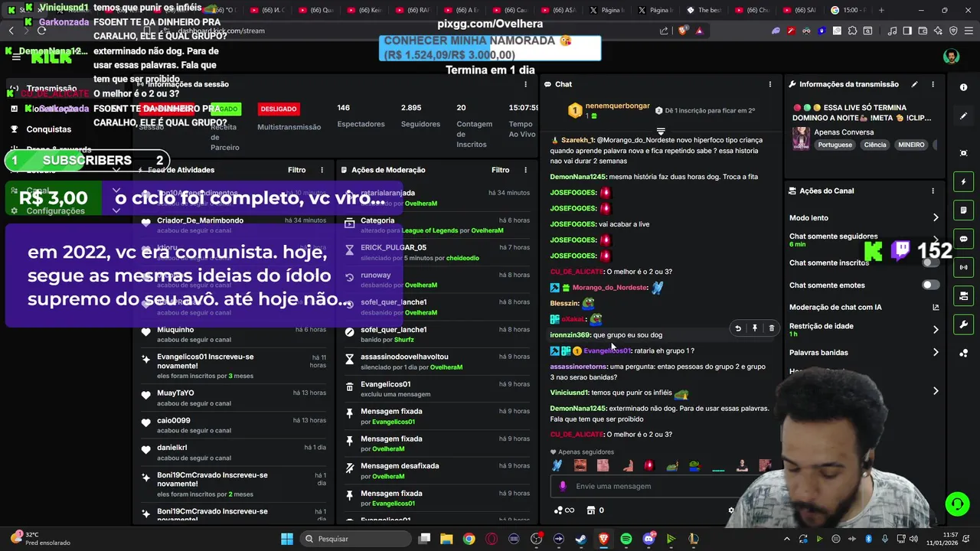
Task: Click the wrench sidebar icon
Action: (x=963, y=324)
